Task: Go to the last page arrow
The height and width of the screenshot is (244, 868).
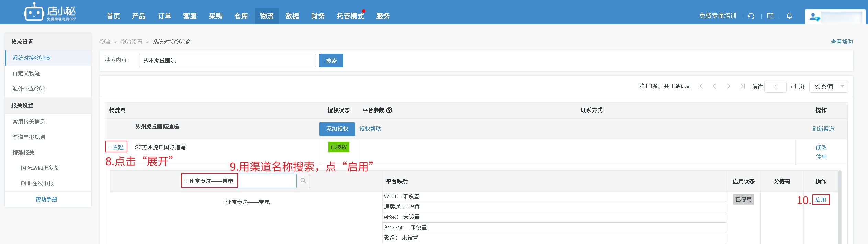Action: (743, 86)
